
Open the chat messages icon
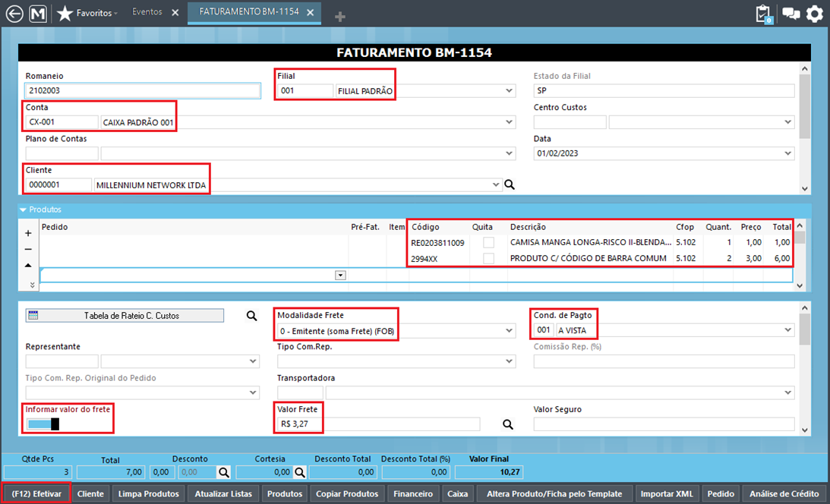pos(791,14)
